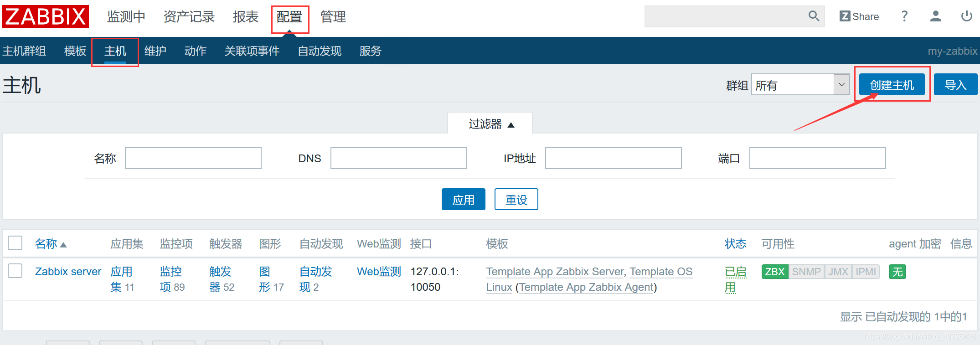Image resolution: width=980 pixels, height=345 pixels.
Task: Open the Zabbix server host link
Action: pos(68,272)
